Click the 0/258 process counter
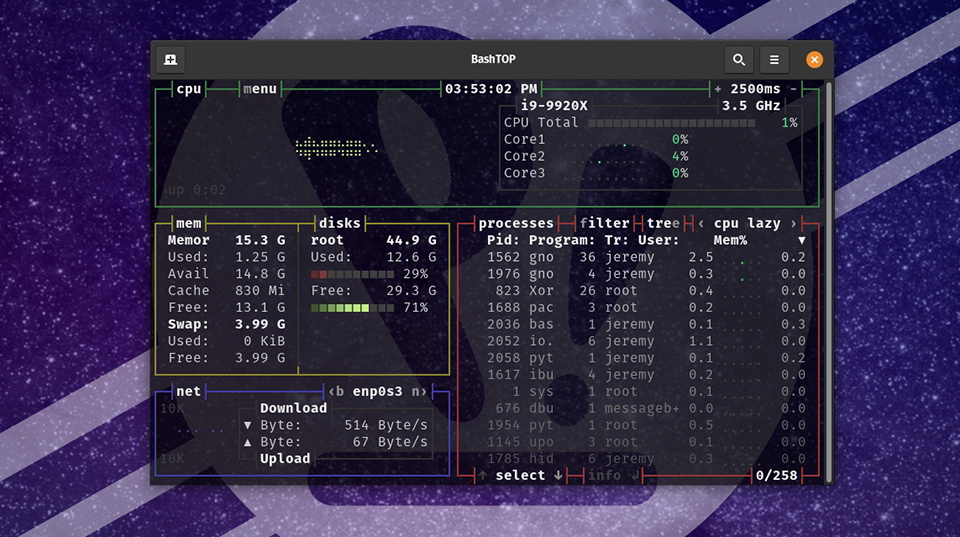 pyautogui.click(x=777, y=475)
